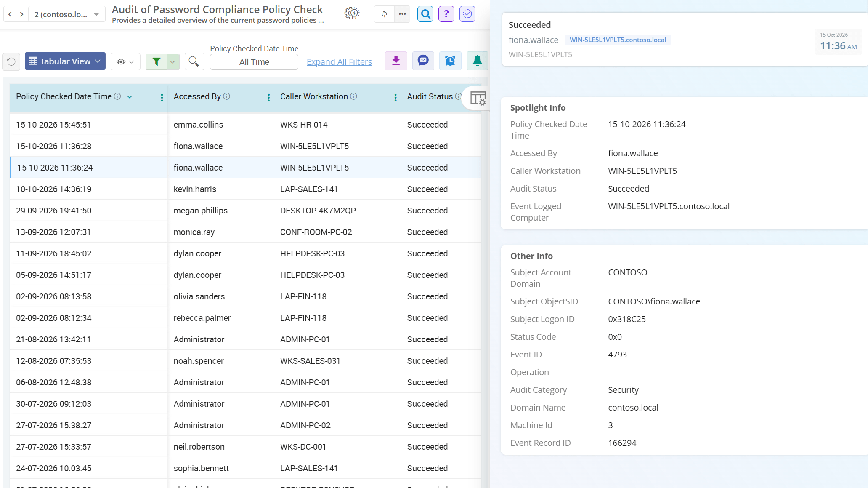
Task: Select the row dated 21-08-2026 13:42:11
Action: (x=245, y=339)
